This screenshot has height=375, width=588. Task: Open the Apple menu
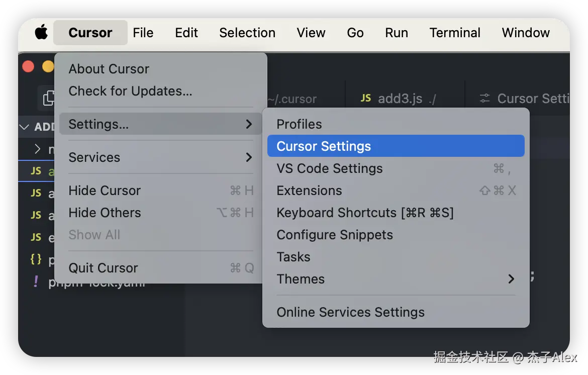41,33
